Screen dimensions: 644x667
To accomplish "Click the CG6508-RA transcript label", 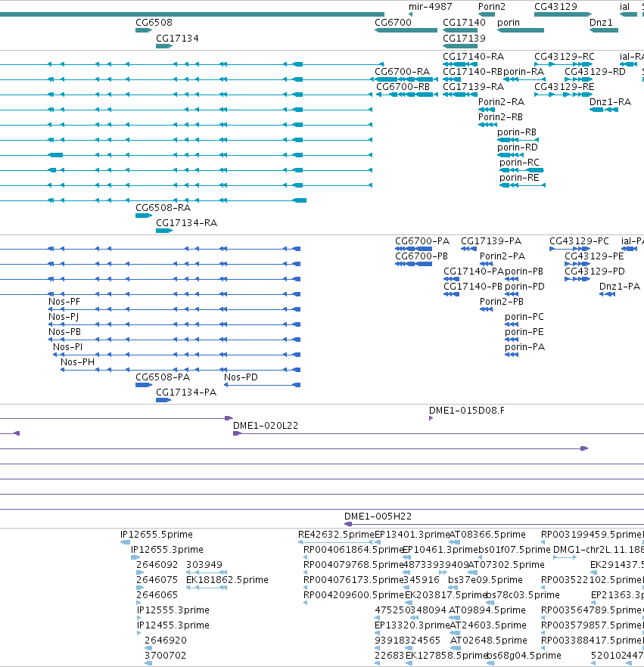I will (163, 208).
